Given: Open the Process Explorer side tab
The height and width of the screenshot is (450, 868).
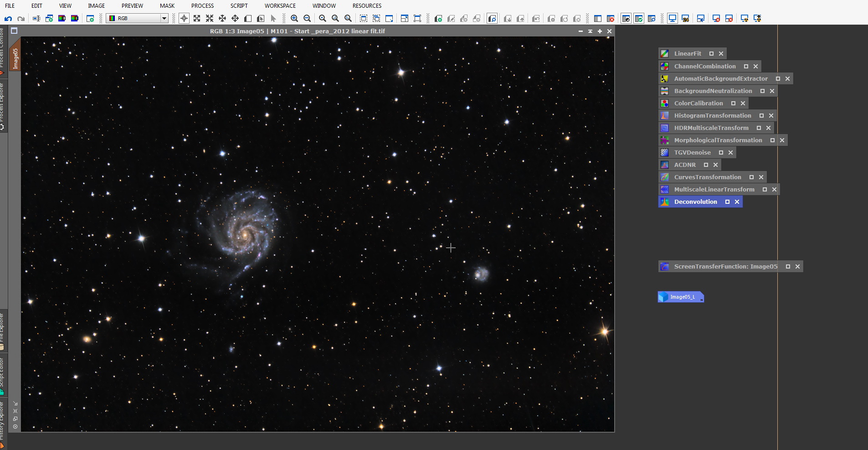Looking at the screenshot, I should pos(3,107).
